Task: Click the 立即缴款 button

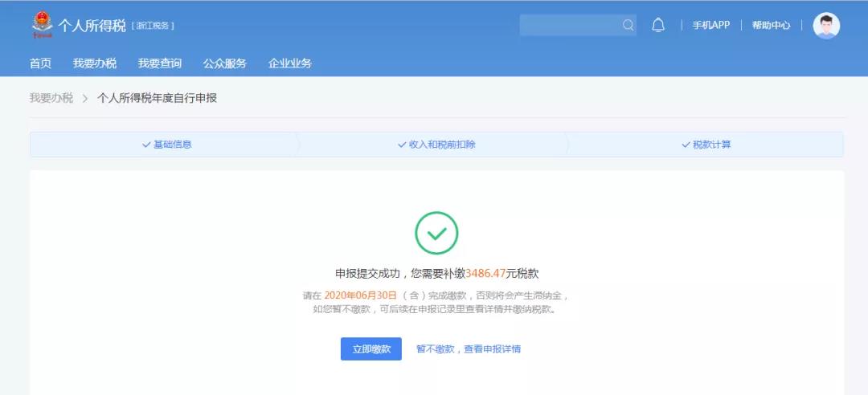Action: pyautogui.click(x=371, y=349)
